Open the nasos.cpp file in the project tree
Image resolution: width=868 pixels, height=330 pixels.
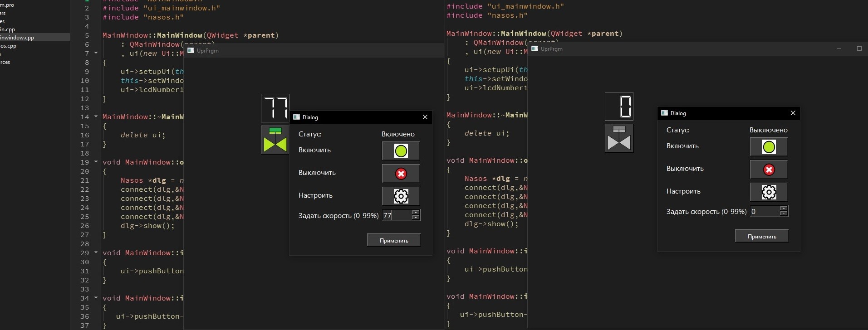tap(8, 46)
